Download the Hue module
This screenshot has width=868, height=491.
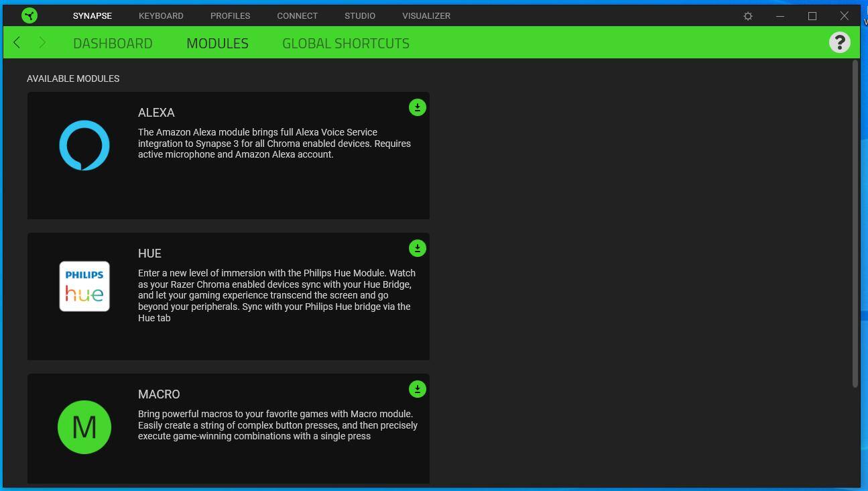click(x=417, y=248)
